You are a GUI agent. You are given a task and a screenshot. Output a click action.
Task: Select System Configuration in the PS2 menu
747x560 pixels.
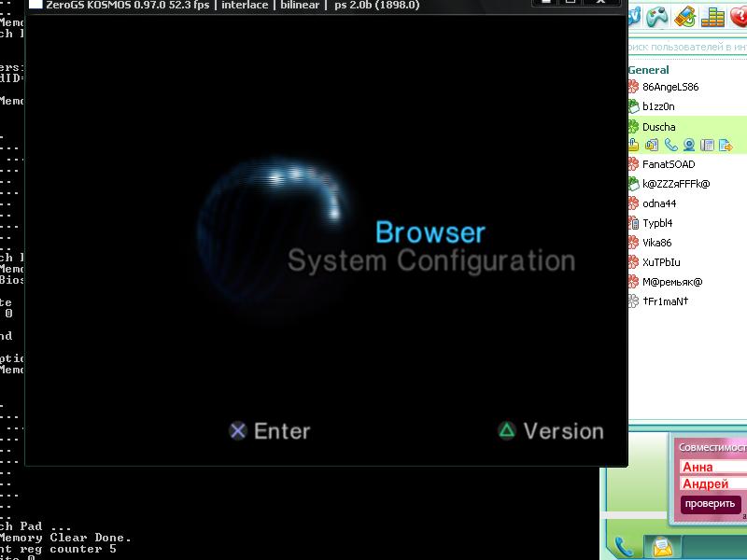pyautogui.click(x=431, y=261)
